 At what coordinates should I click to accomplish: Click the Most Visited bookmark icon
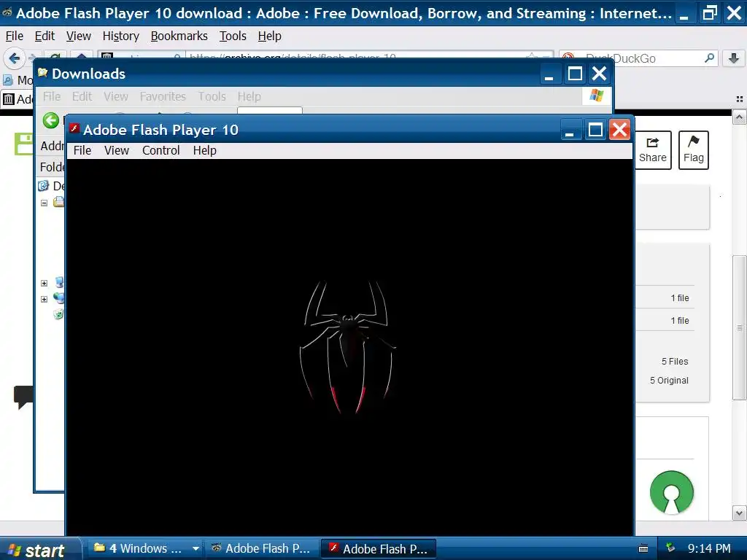[x=8, y=79]
